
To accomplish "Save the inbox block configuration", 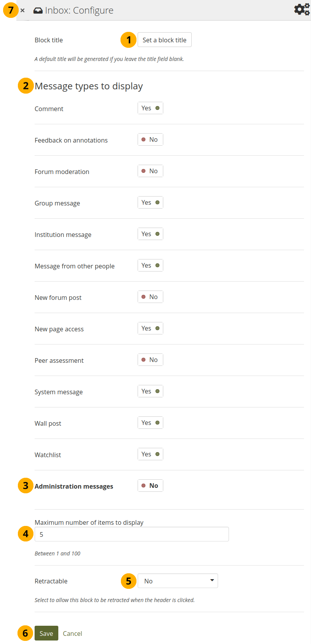I will point(46,634).
